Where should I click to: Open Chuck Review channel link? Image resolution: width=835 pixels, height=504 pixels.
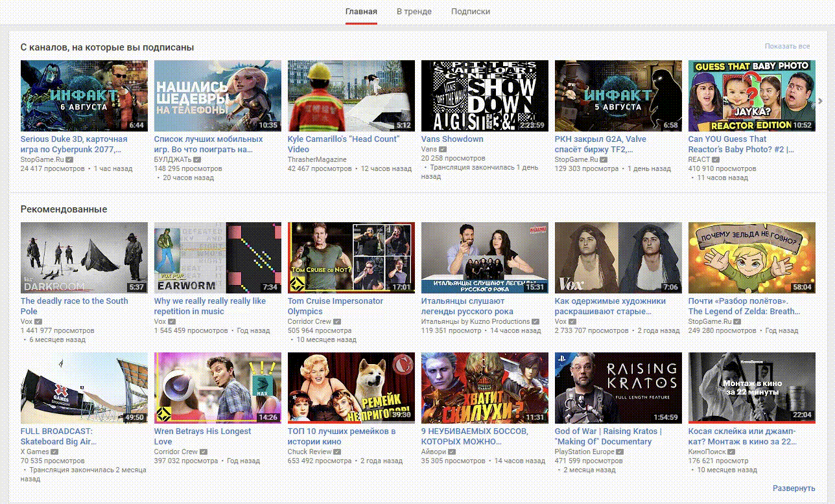pyautogui.click(x=310, y=452)
